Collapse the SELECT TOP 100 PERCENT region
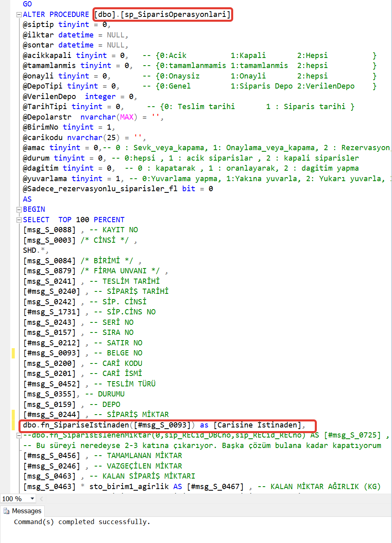The height and width of the screenshot is (543, 392). (18, 220)
